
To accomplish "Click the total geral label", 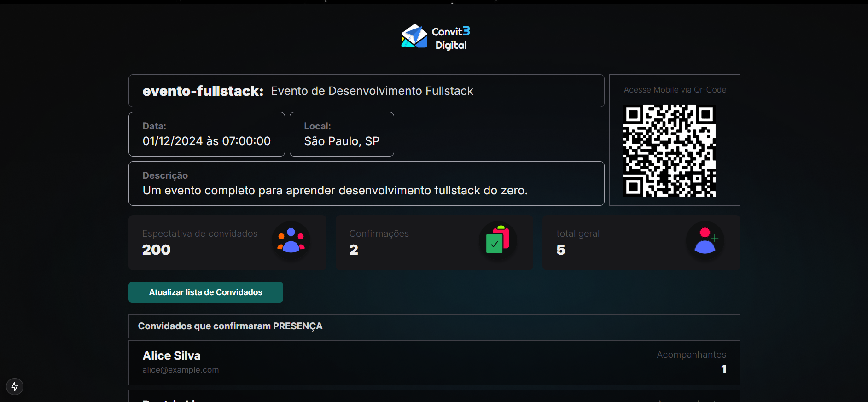I will (578, 233).
